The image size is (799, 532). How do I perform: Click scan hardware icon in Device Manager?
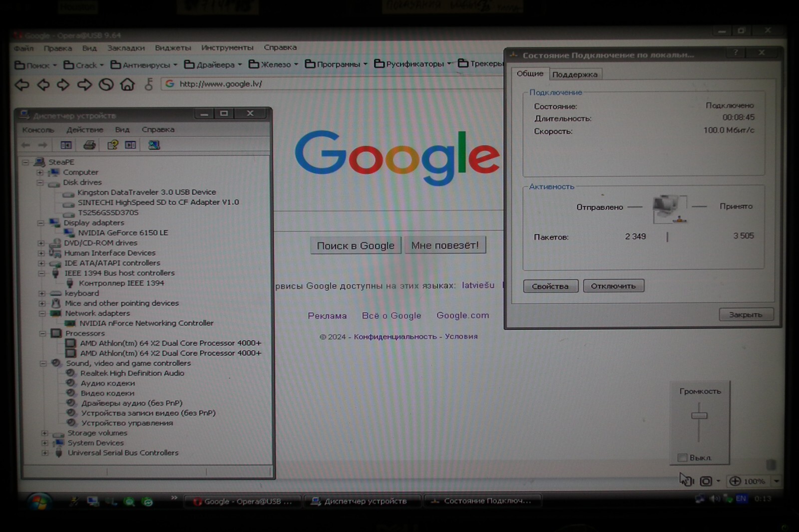[154, 145]
